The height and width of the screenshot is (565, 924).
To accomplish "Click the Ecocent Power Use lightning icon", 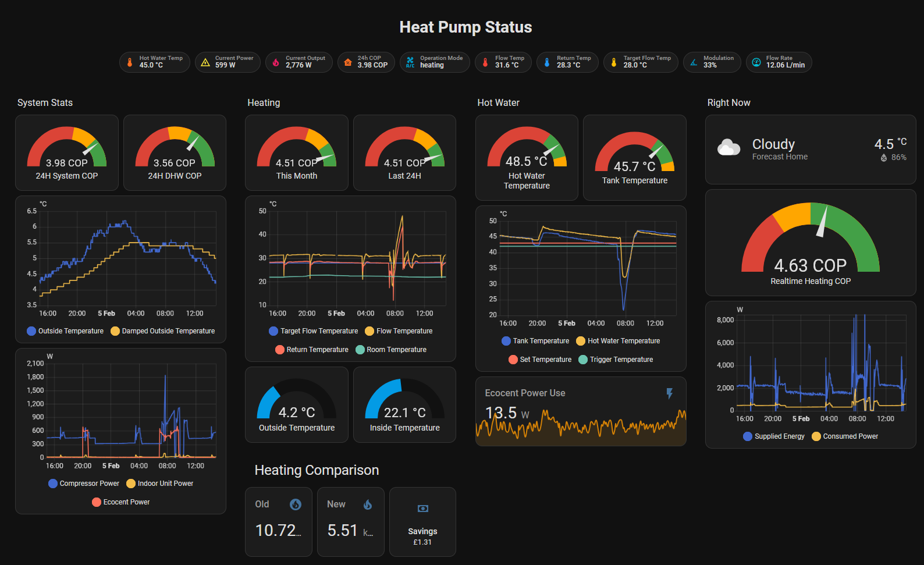I will click(670, 393).
